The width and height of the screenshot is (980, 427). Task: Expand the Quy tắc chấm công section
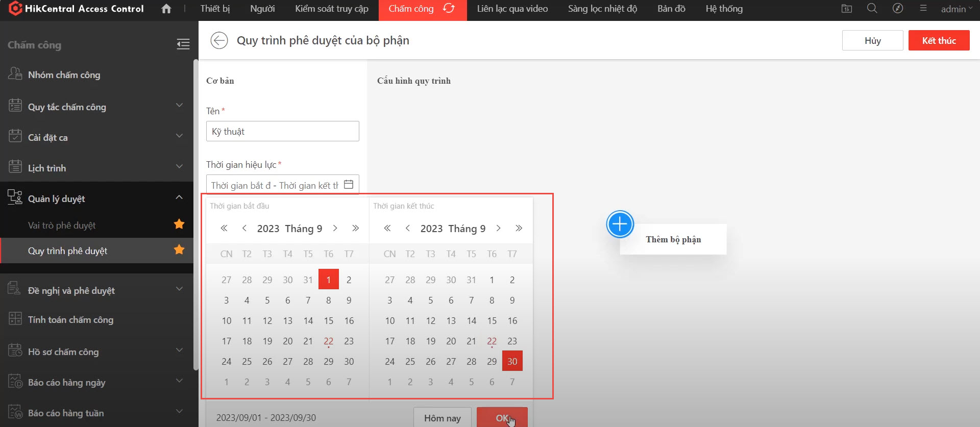179,106
